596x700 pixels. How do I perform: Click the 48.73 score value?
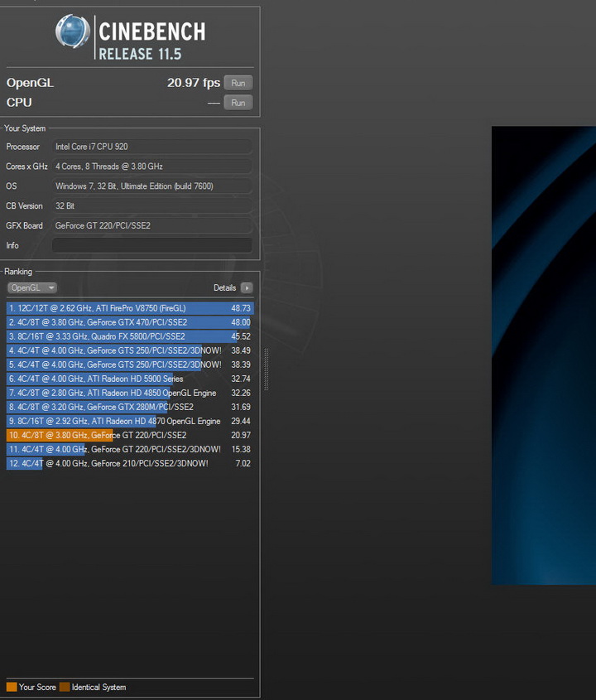(241, 308)
